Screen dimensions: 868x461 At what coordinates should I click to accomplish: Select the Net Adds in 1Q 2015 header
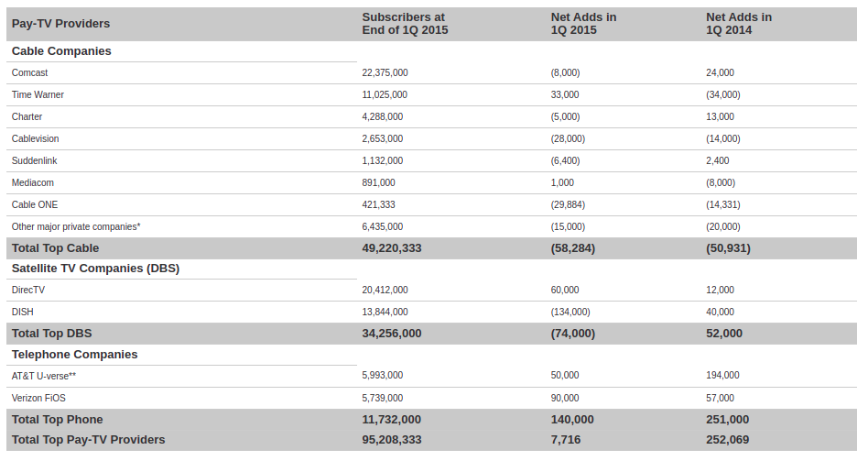coord(583,24)
